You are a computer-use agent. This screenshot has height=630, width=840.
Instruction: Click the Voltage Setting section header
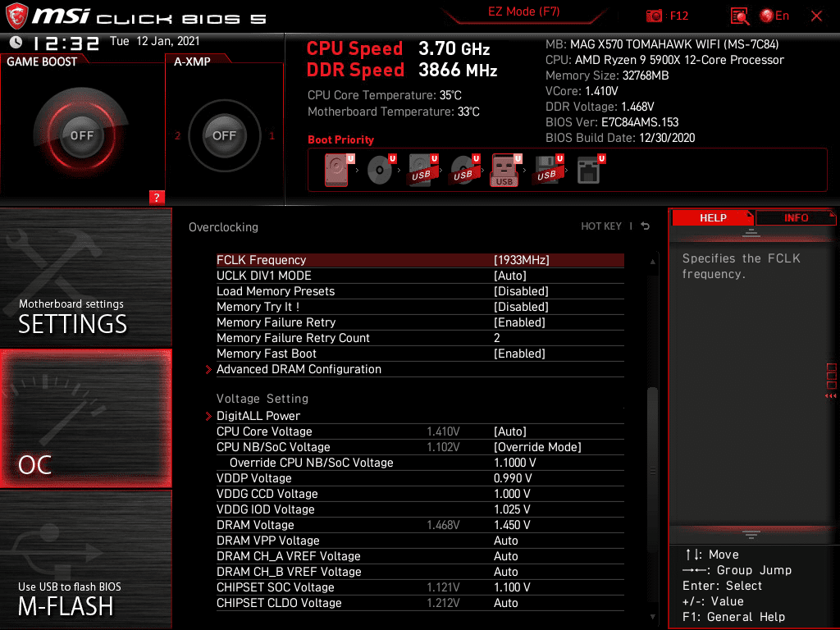262,399
